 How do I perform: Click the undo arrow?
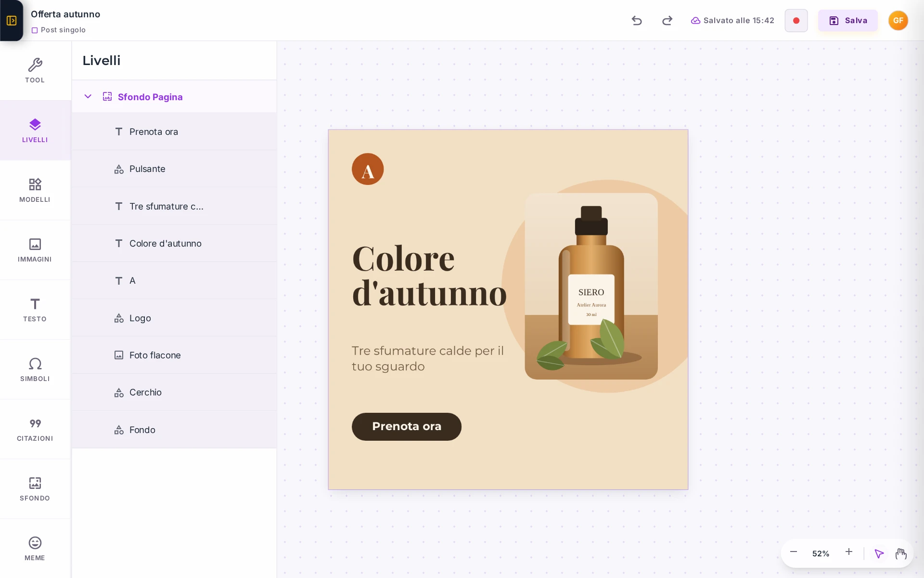637,20
